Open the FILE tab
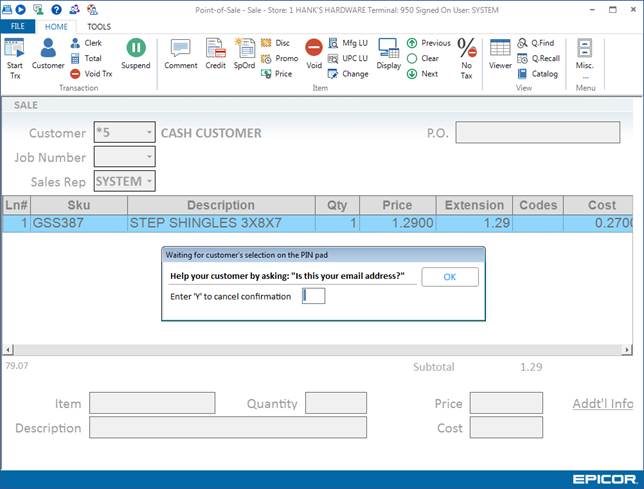The height and width of the screenshot is (489, 644). pos(18,27)
